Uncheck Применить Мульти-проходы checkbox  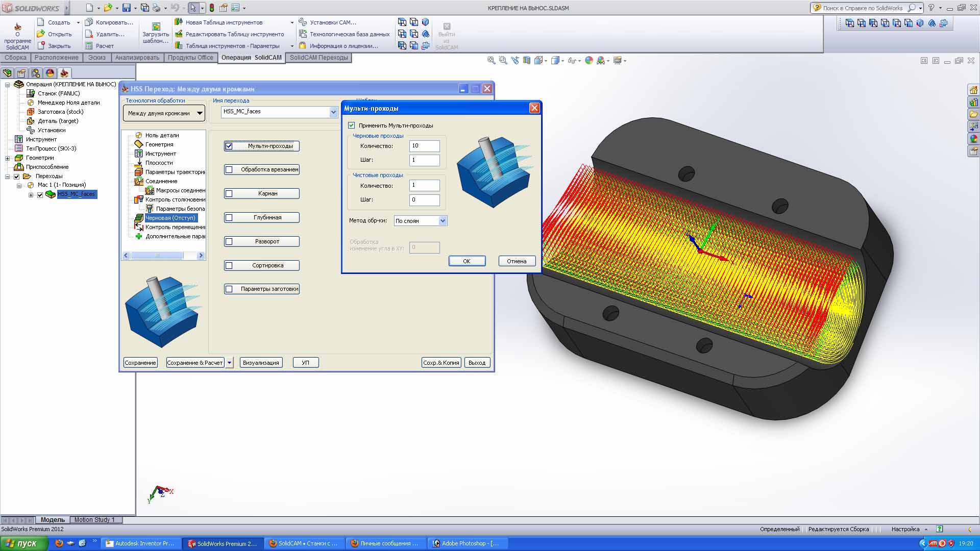click(352, 126)
